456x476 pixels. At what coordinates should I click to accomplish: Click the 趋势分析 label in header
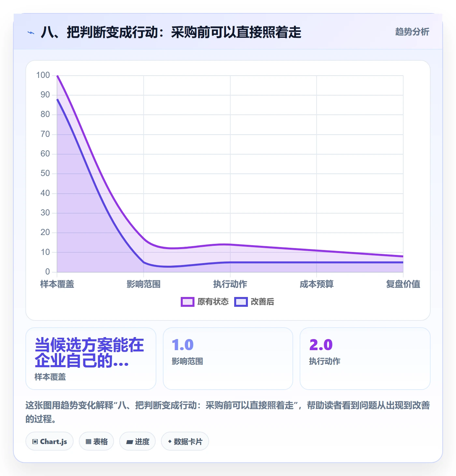[x=412, y=32]
